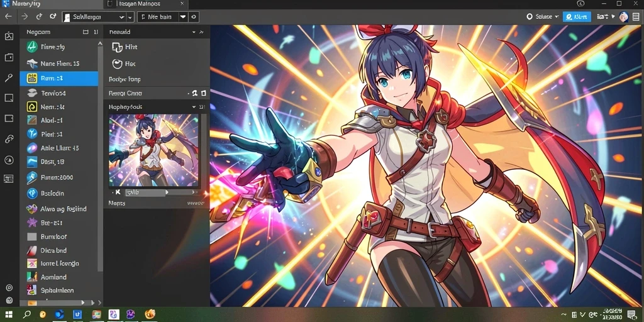The image size is (644, 322).
Task: Close the Heagan Nainoes tab
Action: (x=182, y=4)
